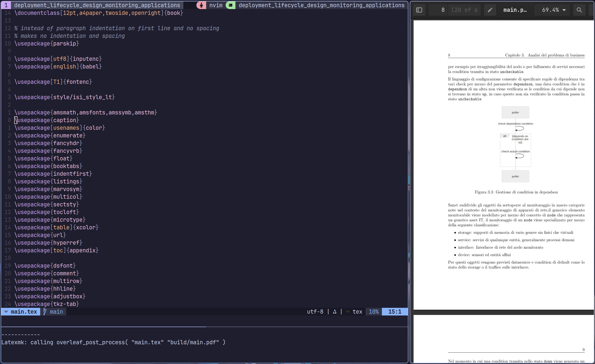The width and height of the screenshot is (595, 364).
Task: Click the 10% scroll progress indicator
Action: coord(374,312)
